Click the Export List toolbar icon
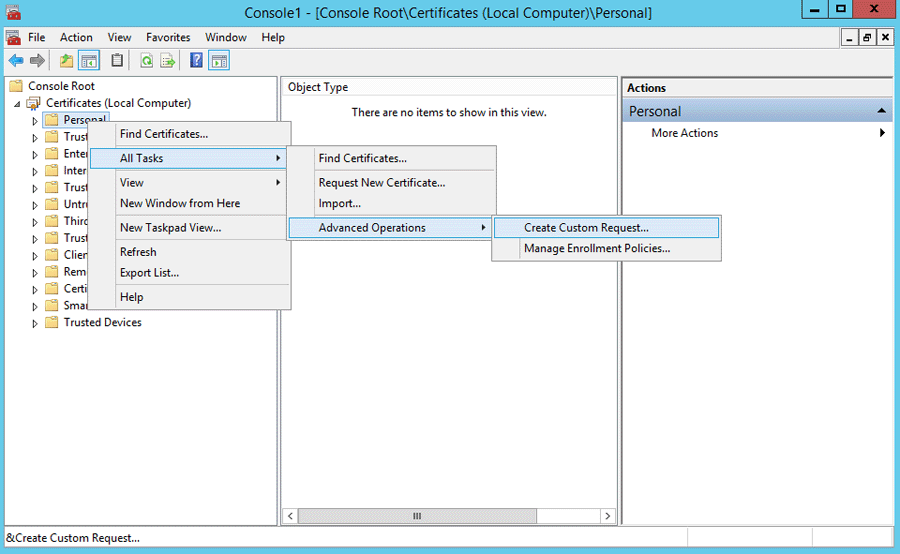Screen dimensions: 900x554 (x=168, y=61)
